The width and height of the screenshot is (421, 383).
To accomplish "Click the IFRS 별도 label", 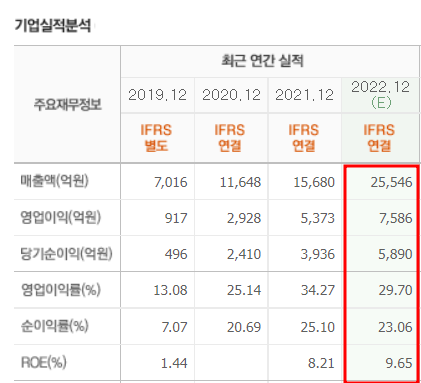I will coord(156,138).
